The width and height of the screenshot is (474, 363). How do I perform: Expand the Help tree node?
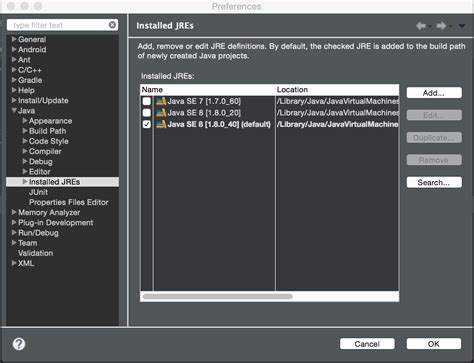click(x=14, y=90)
